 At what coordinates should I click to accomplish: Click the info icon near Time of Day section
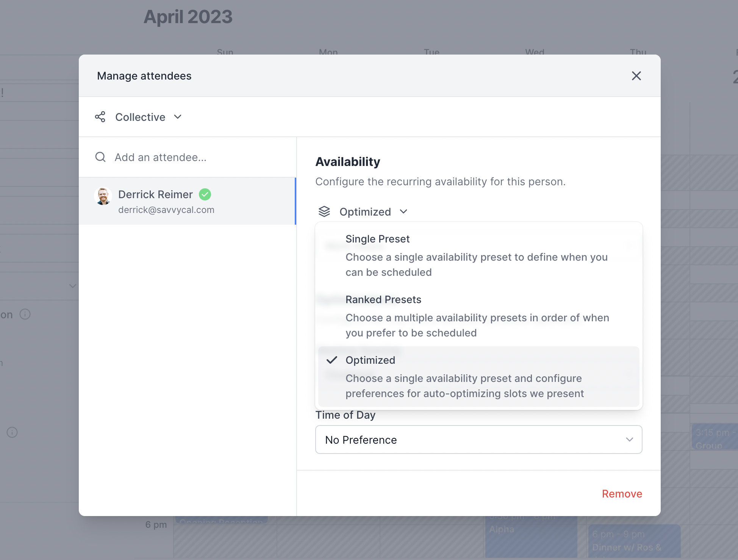(13, 432)
